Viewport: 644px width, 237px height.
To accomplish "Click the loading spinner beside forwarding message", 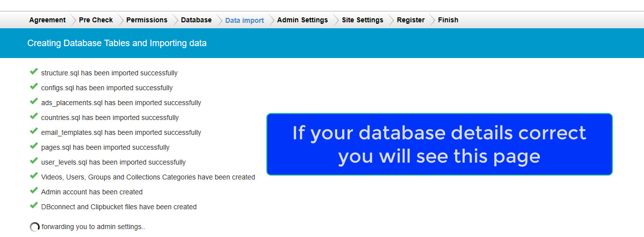I will pyautogui.click(x=35, y=227).
